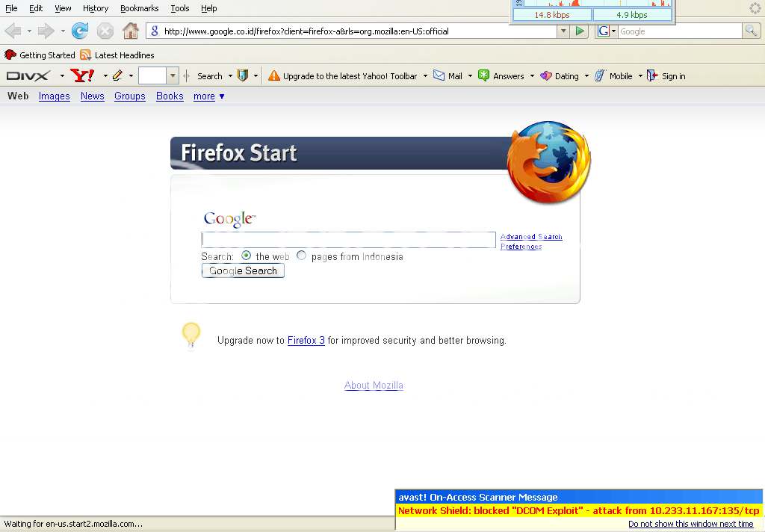Open the Help menu
The height and width of the screenshot is (532, 765).
209,8
